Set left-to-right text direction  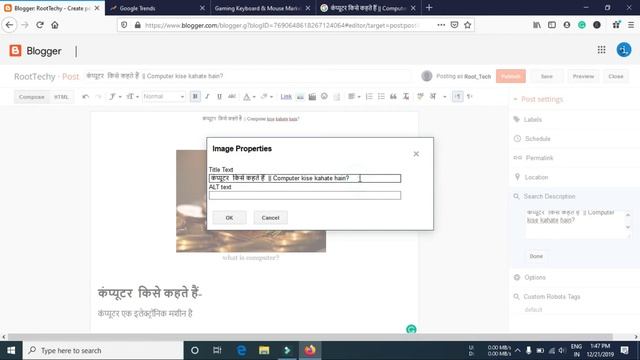pyautogui.click(x=458, y=97)
